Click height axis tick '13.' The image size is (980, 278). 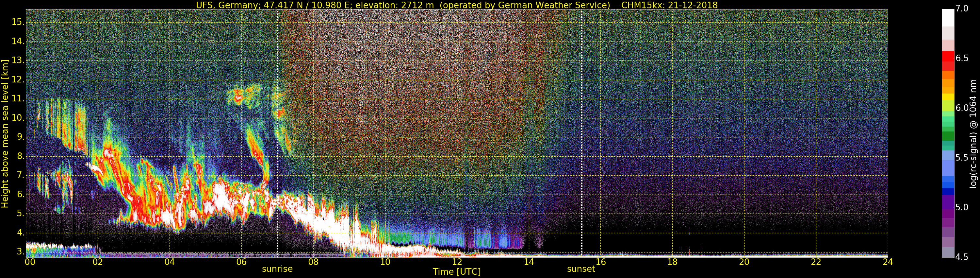click(18, 61)
